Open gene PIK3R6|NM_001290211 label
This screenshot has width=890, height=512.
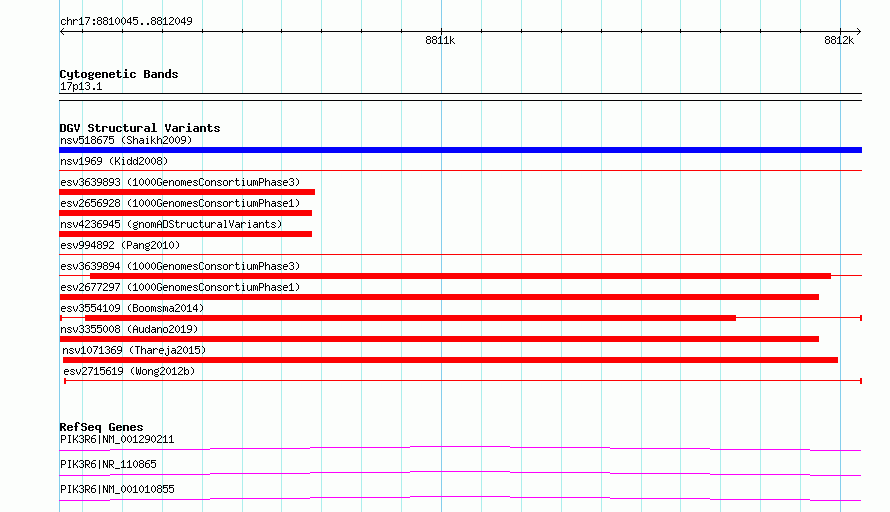117,439
